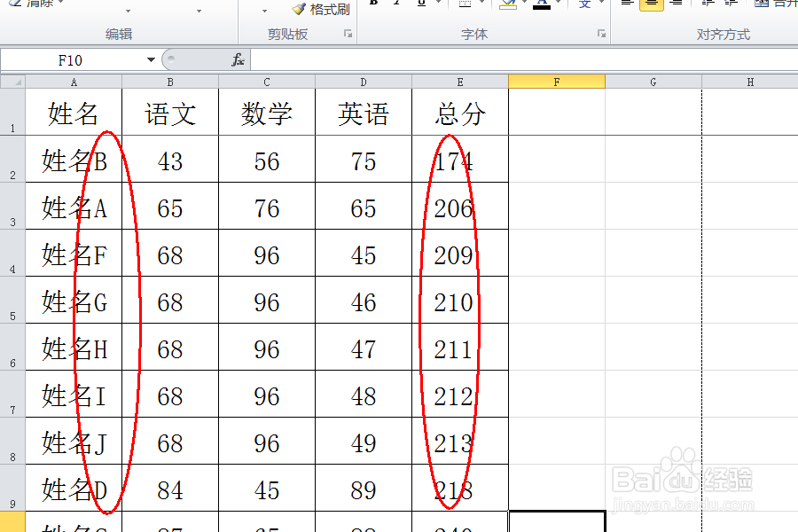Apply underline formatting to the cell
798x532 pixels.
coord(419,5)
